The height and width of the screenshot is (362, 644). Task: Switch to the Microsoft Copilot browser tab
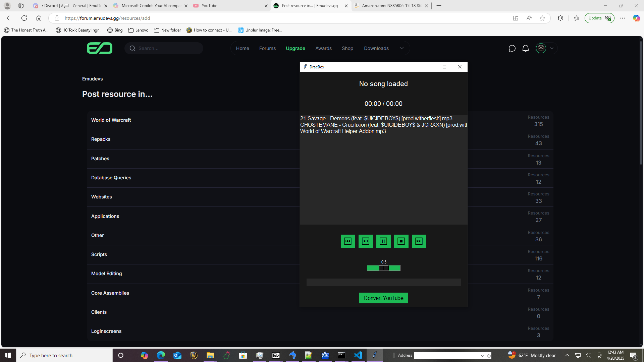pos(150,6)
